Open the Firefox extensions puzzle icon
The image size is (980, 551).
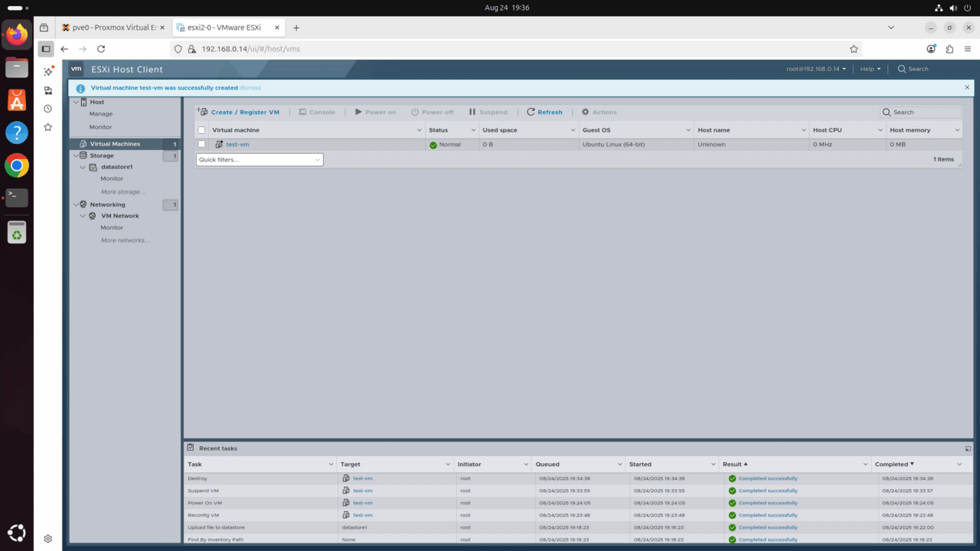click(949, 48)
